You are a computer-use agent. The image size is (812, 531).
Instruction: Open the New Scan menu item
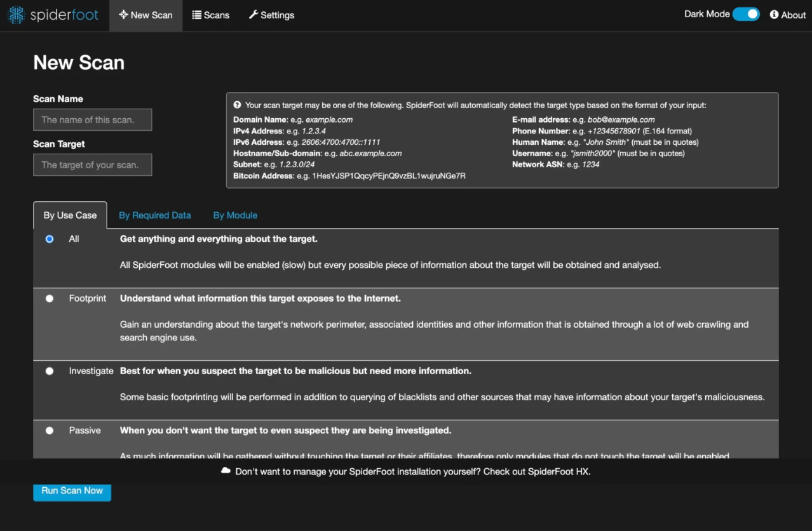click(x=145, y=15)
